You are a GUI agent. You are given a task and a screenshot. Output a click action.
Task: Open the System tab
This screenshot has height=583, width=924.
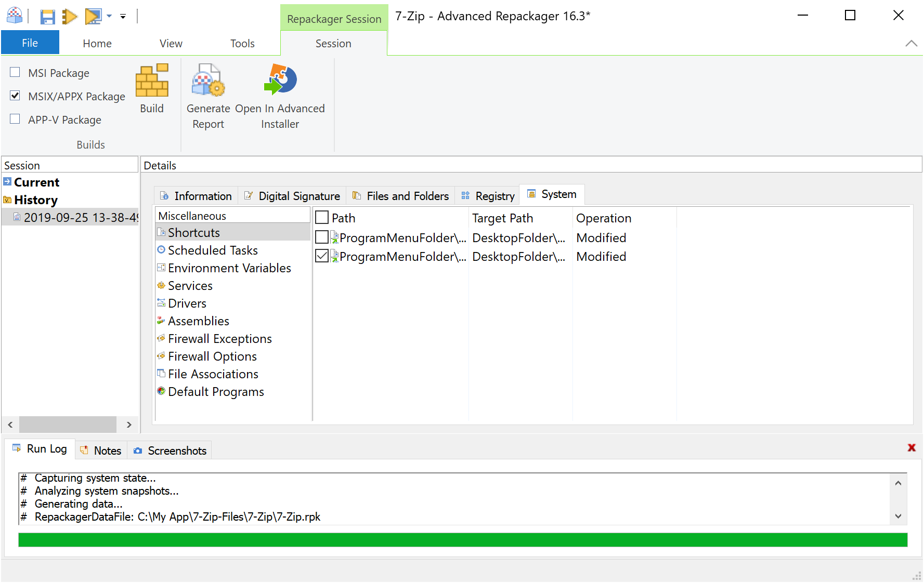point(552,194)
